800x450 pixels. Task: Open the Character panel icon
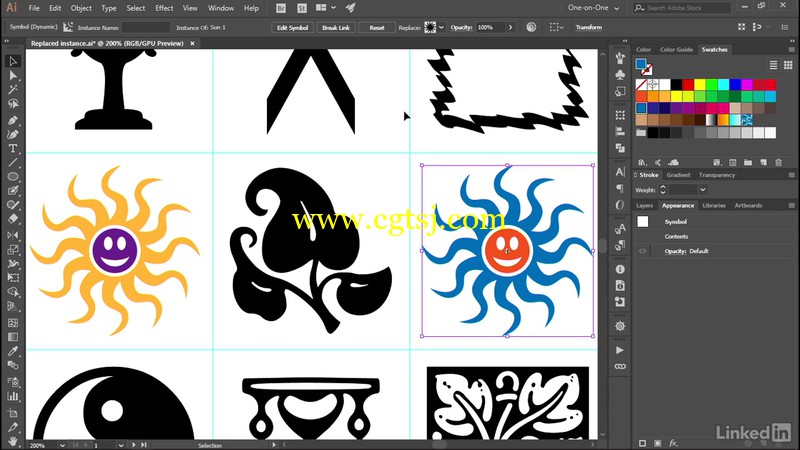click(x=620, y=172)
